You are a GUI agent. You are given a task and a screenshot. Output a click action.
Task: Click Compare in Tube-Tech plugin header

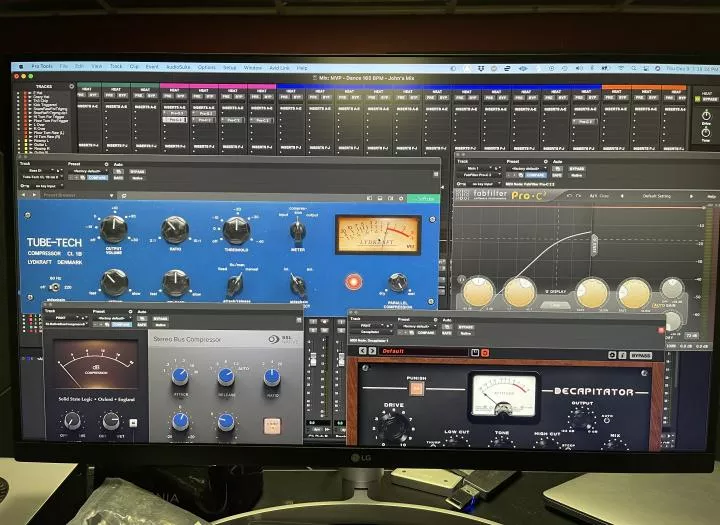pyautogui.click(x=97, y=177)
